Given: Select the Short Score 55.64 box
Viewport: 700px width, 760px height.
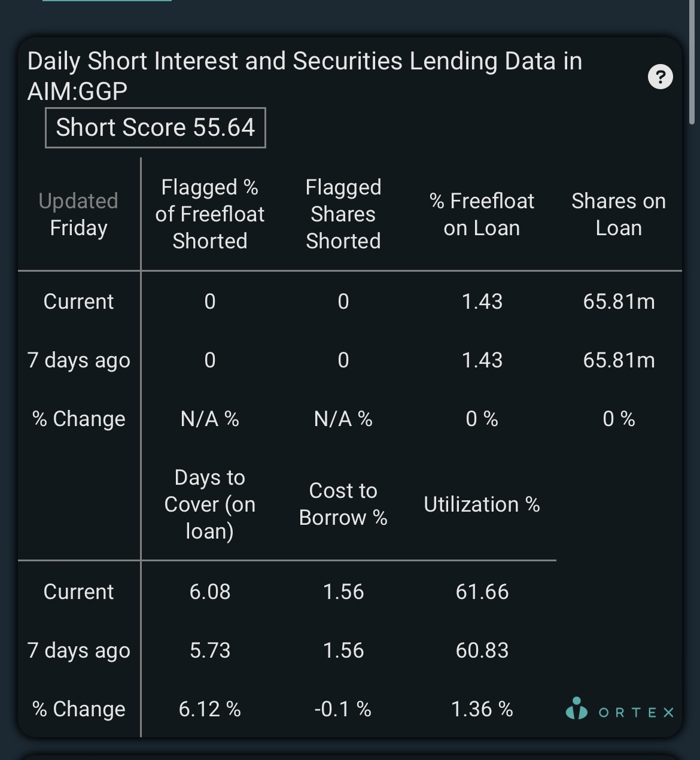Looking at the screenshot, I should click(156, 127).
